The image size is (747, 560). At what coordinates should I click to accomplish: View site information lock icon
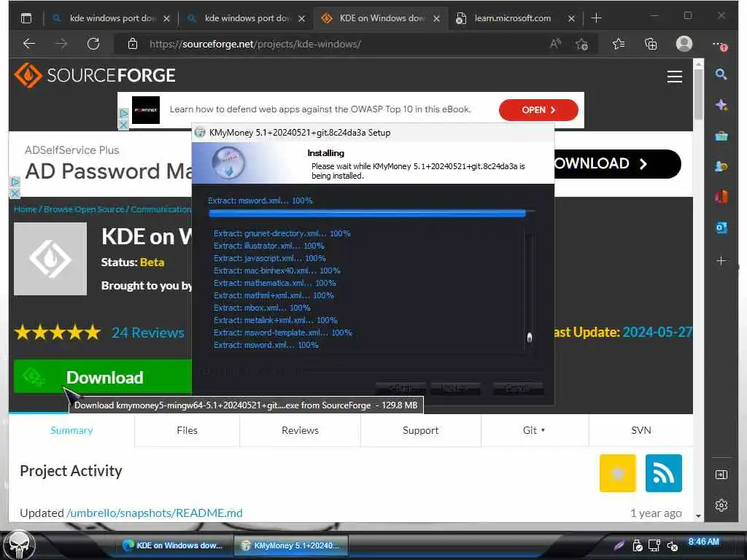click(x=133, y=44)
